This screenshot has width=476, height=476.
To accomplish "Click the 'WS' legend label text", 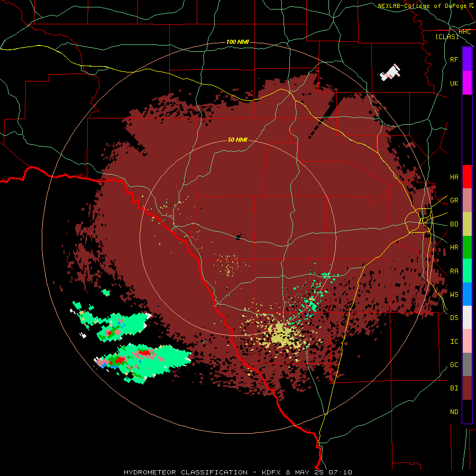I will click(454, 294).
